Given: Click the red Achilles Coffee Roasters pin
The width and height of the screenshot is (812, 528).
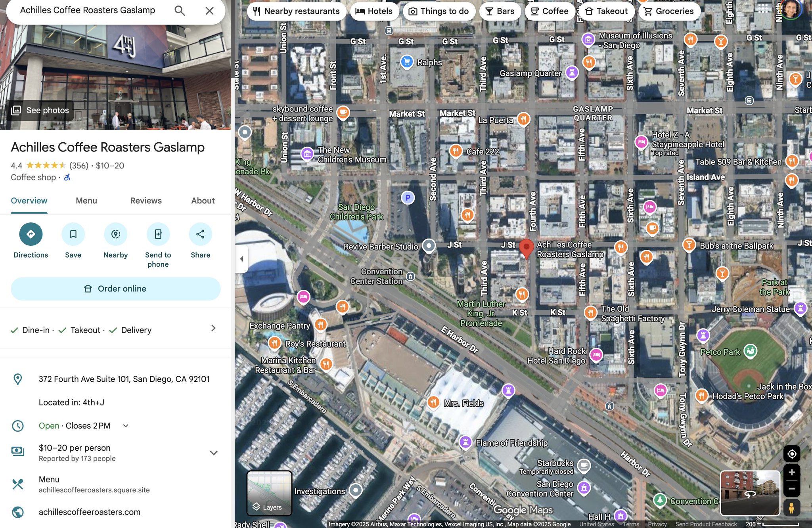Looking at the screenshot, I should tap(526, 248).
